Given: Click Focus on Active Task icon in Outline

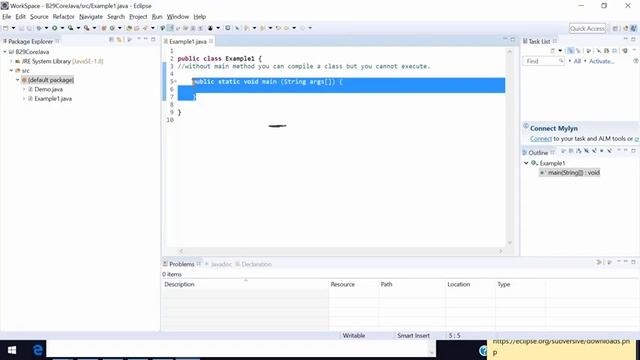Looking at the screenshot, I should click(x=562, y=151).
